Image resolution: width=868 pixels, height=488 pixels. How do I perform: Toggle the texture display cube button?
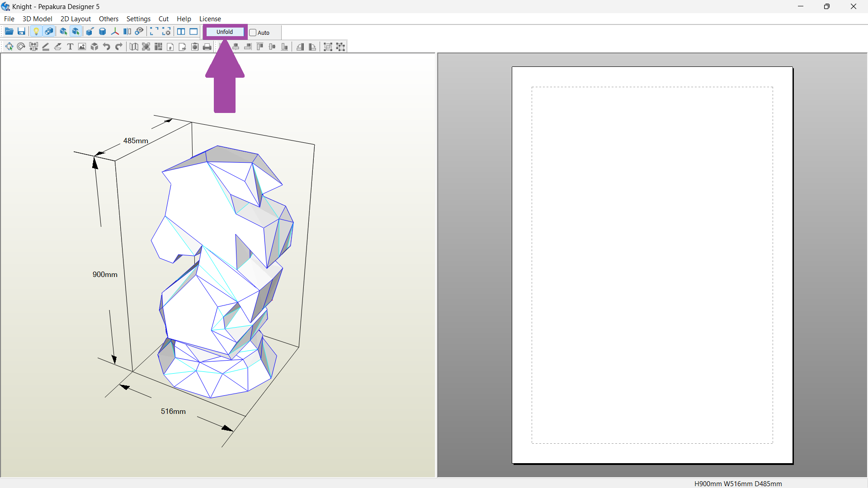click(49, 32)
